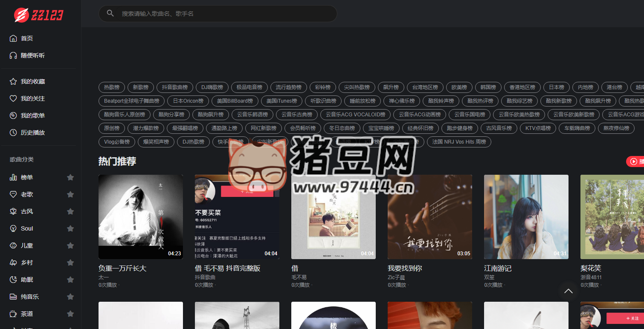Click the 茶道 category icon
This screenshot has height=329, width=644.
13,314
